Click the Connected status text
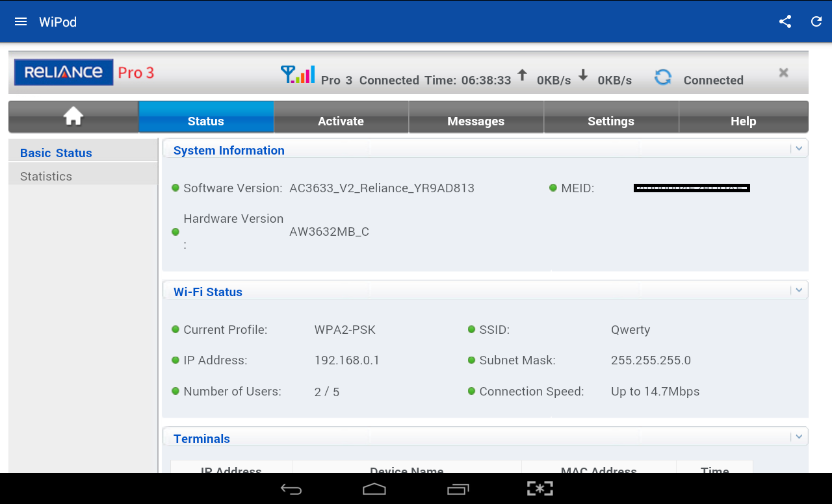This screenshot has width=832, height=504. point(714,81)
